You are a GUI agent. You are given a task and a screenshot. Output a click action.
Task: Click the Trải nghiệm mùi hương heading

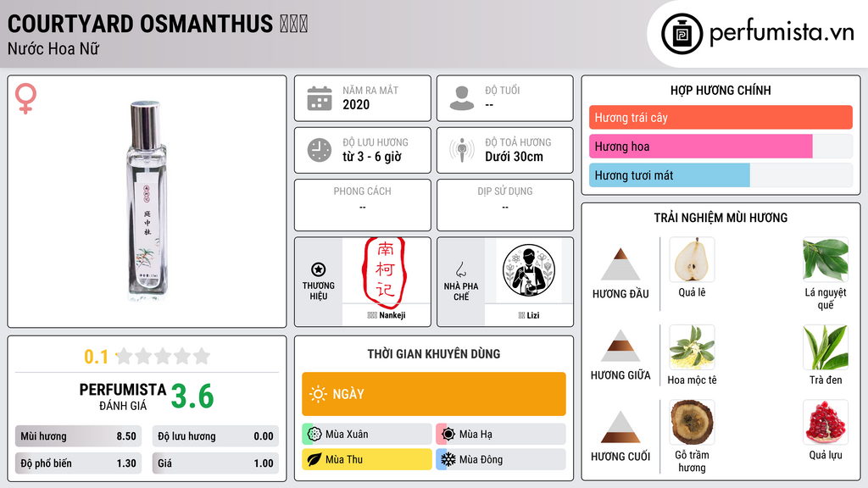coord(721,218)
